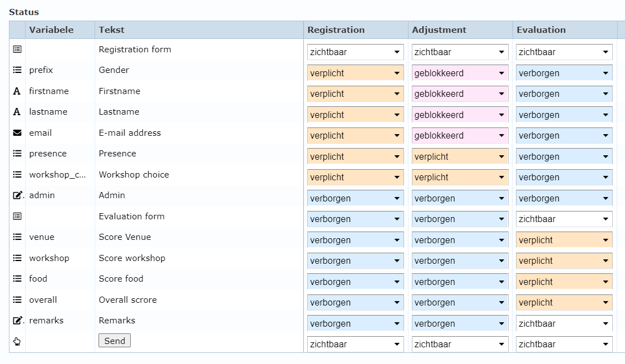Click the form icon beside Registration form
The height and width of the screenshot is (364, 625).
tap(17, 50)
